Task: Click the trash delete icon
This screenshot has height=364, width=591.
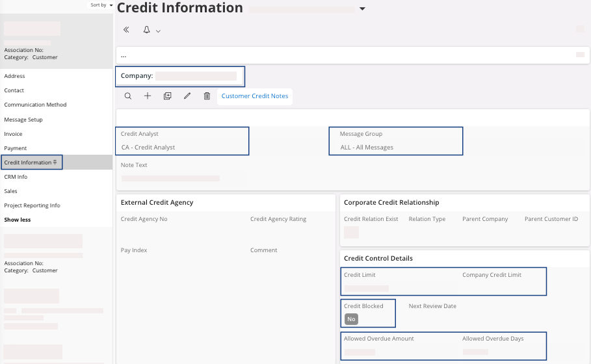Action: click(x=207, y=96)
